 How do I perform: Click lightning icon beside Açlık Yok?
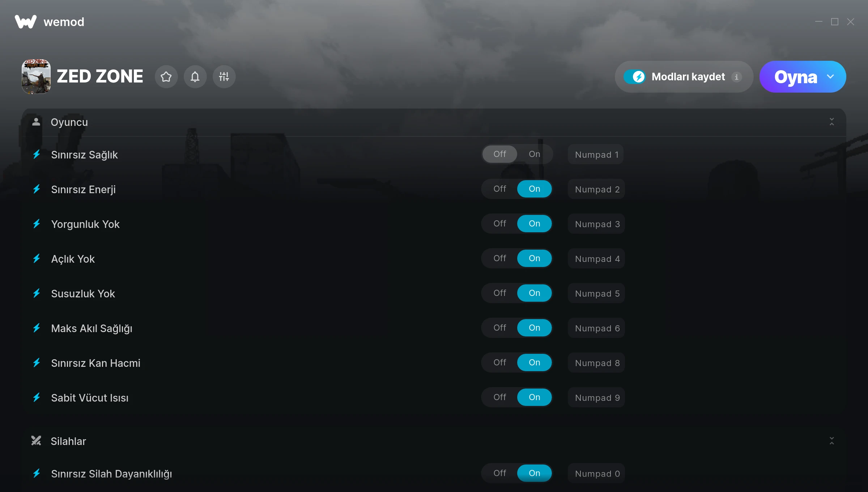point(37,259)
